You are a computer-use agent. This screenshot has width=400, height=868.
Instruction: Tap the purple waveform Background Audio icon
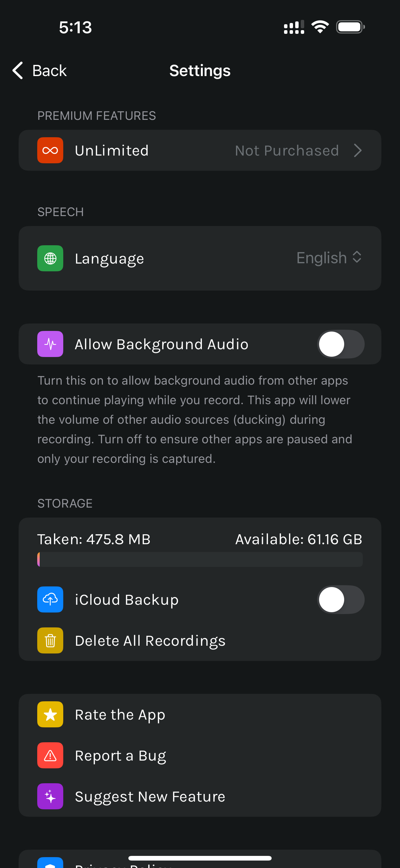(50, 344)
